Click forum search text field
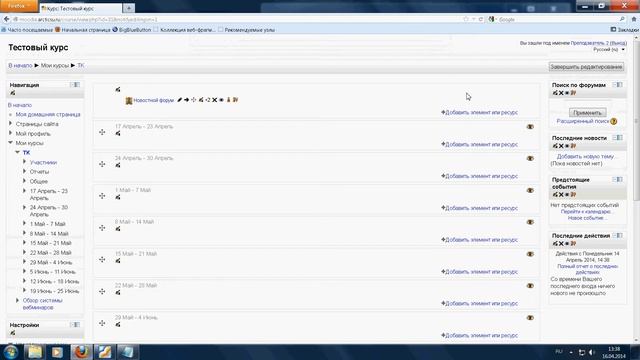640x360 pixels. [587, 104]
